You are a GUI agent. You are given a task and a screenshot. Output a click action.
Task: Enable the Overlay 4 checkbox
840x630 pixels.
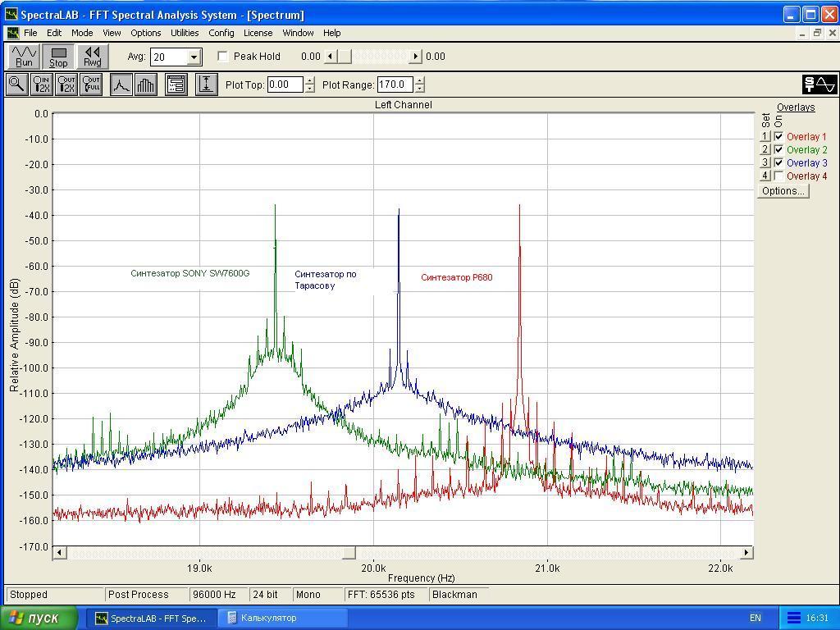tap(778, 176)
